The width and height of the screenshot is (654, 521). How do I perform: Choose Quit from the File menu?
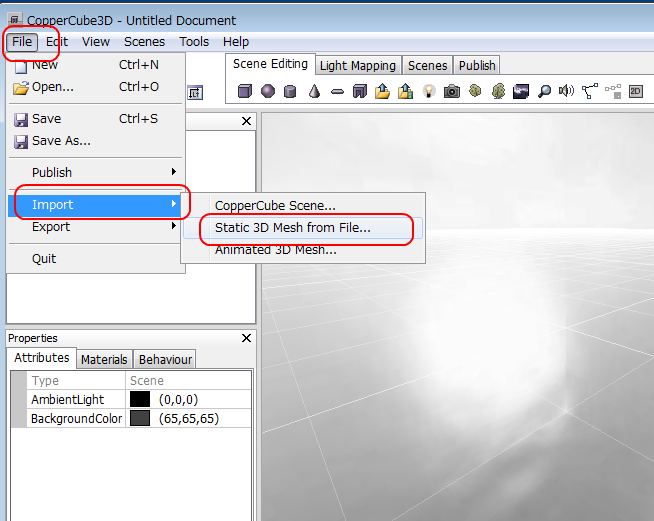click(x=95, y=259)
